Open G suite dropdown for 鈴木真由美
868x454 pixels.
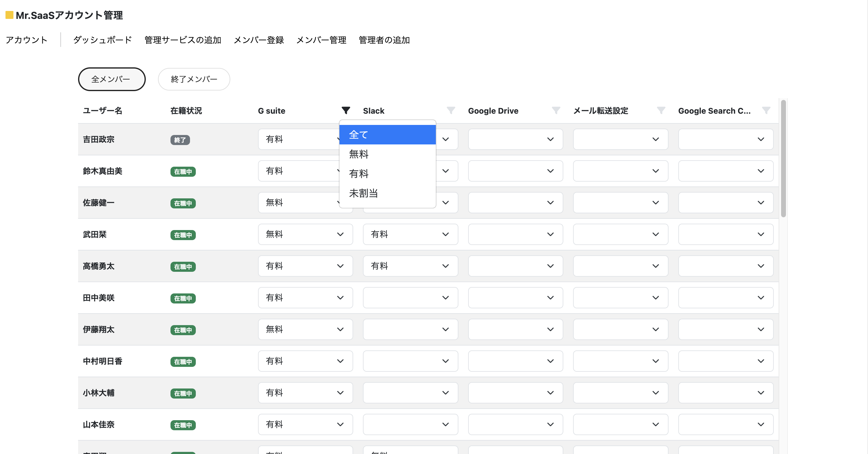point(299,171)
